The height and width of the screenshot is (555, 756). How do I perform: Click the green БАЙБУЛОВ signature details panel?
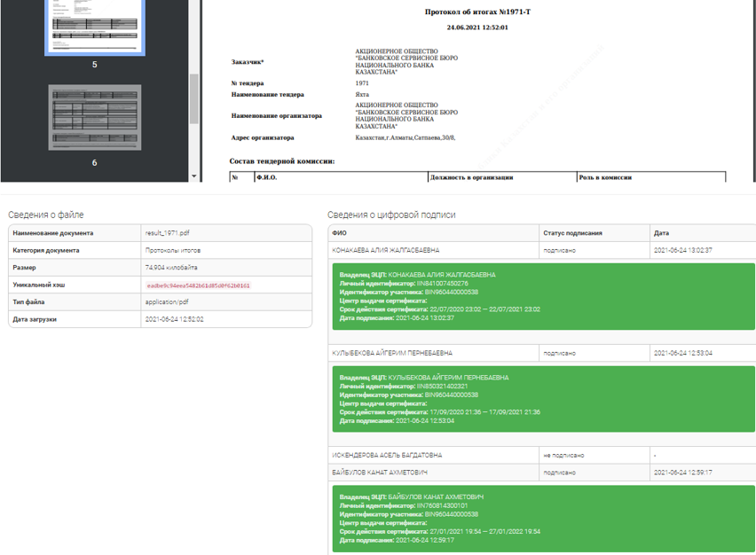[x=541, y=518]
